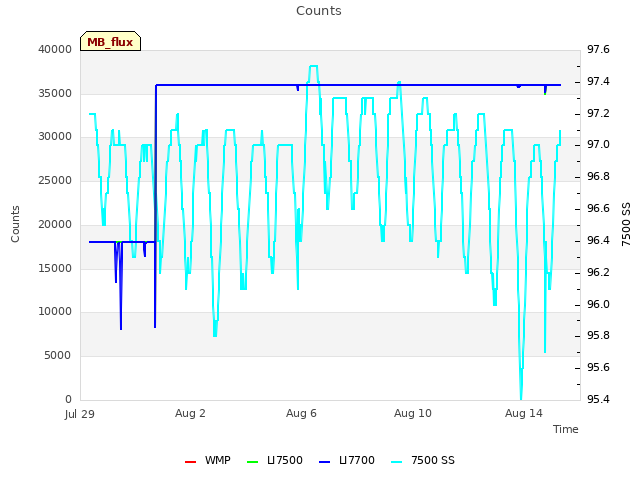640x480 pixels.
Task: Click the Aug 10 date tick
Action: (413, 413)
